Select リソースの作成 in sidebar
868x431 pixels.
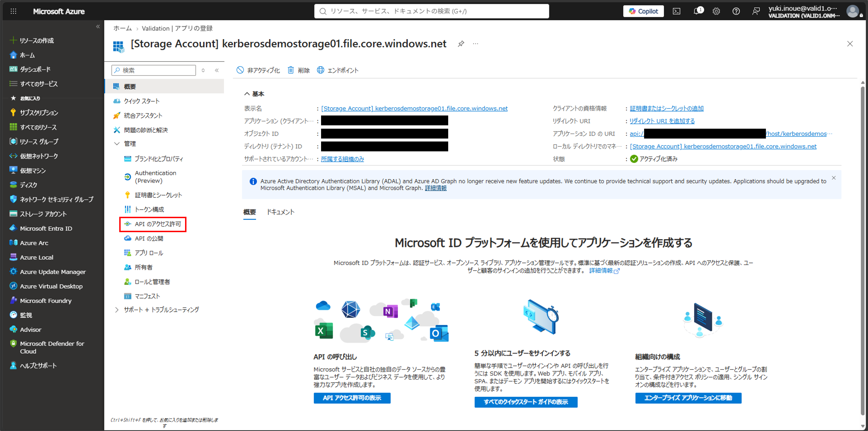(32, 40)
